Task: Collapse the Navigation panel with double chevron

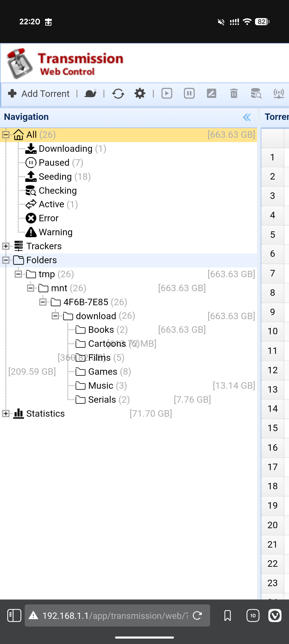Action: 247,117
